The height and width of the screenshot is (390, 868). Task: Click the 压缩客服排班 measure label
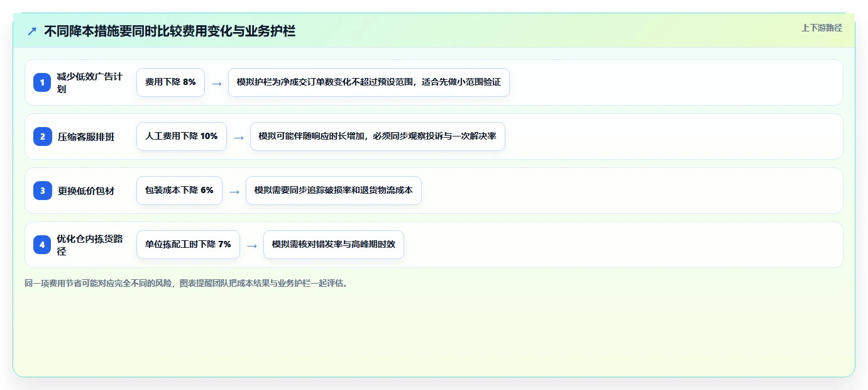(x=86, y=136)
